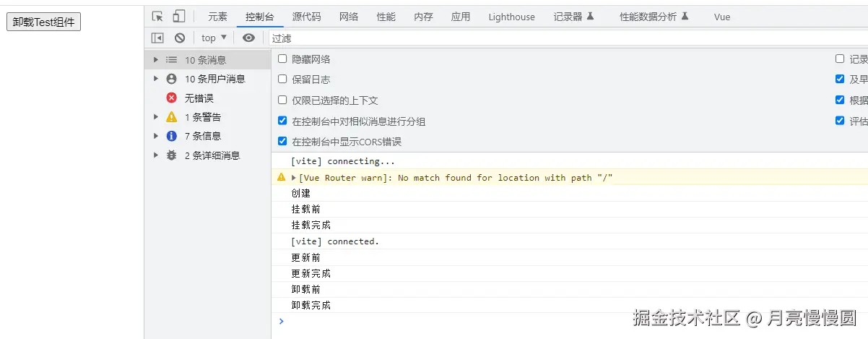
Task: Open the Lighthouse panel
Action: [x=511, y=17]
